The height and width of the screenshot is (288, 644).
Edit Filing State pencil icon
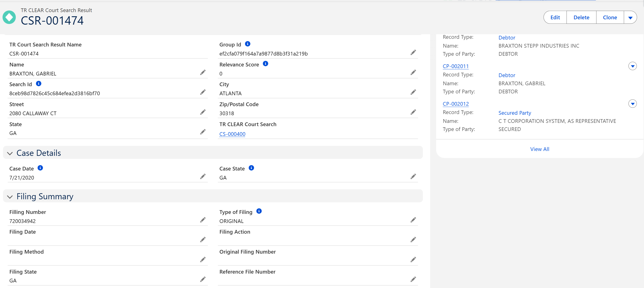(203, 279)
